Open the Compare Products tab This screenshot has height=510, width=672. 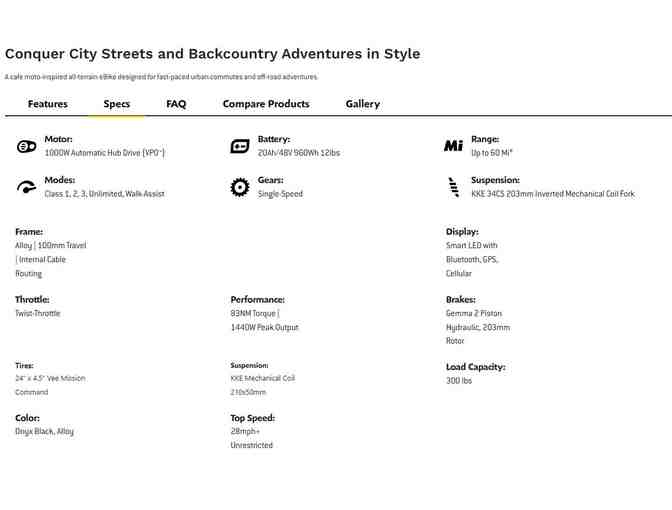[266, 104]
